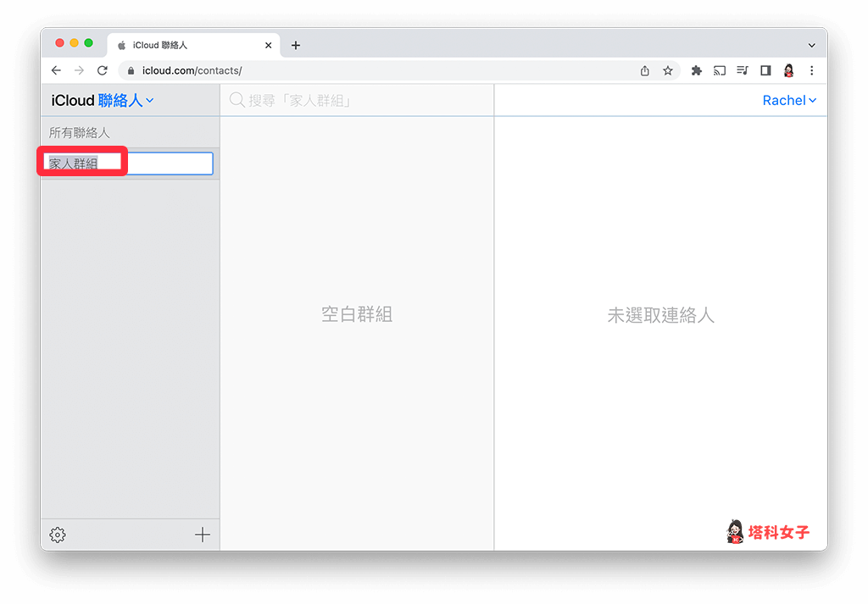
Task: Bookmark page with star icon
Action: click(668, 70)
